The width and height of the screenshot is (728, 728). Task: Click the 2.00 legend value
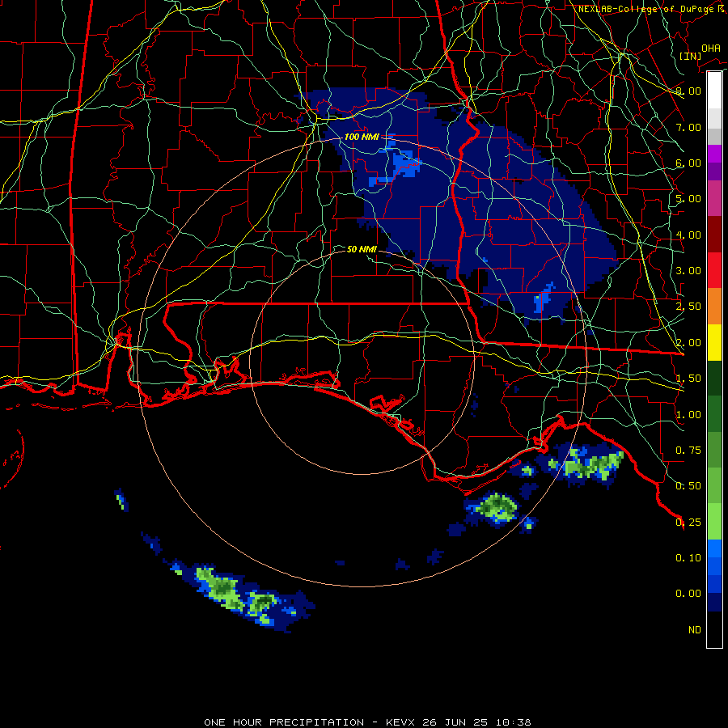point(688,343)
